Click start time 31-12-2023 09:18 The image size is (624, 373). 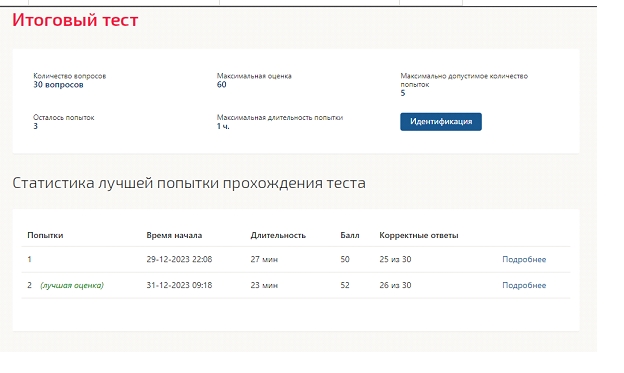179,285
